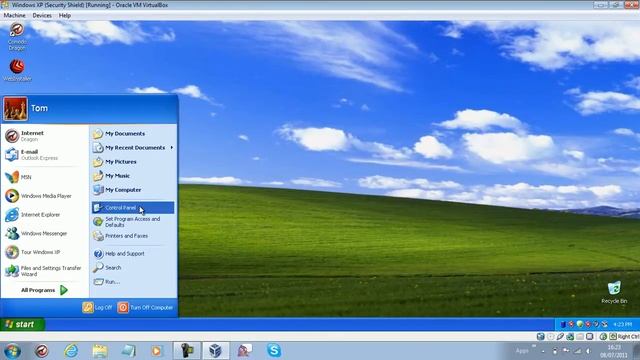Show hidden icons arrow in host tray

543,351
